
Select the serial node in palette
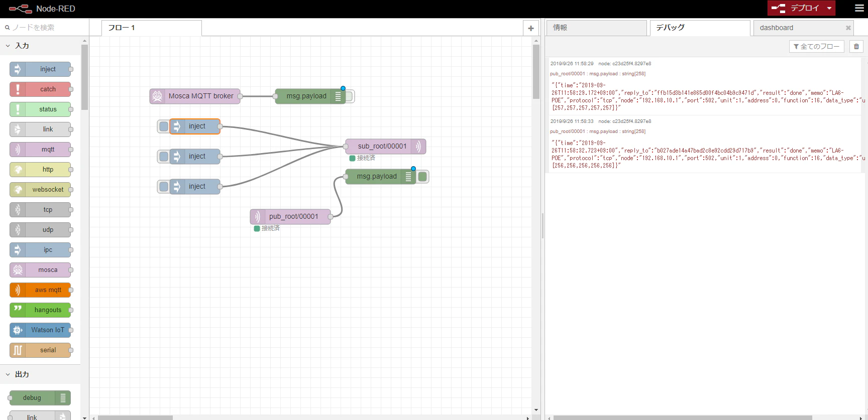click(x=41, y=350)
